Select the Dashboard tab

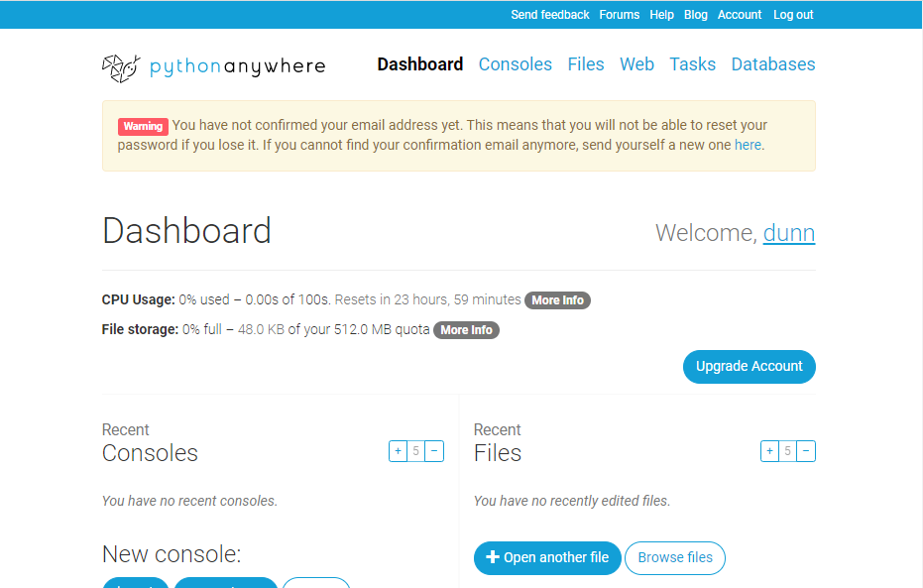tap(420, 64)
